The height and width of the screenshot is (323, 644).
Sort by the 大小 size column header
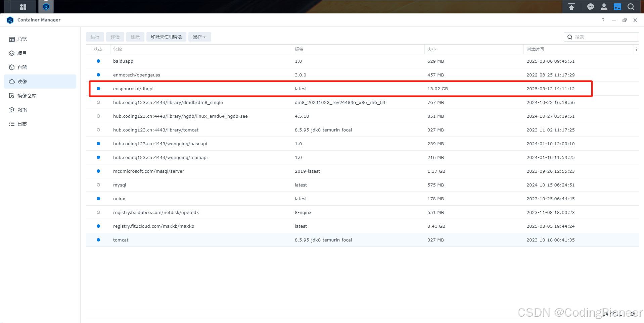[x=474, y=49]
